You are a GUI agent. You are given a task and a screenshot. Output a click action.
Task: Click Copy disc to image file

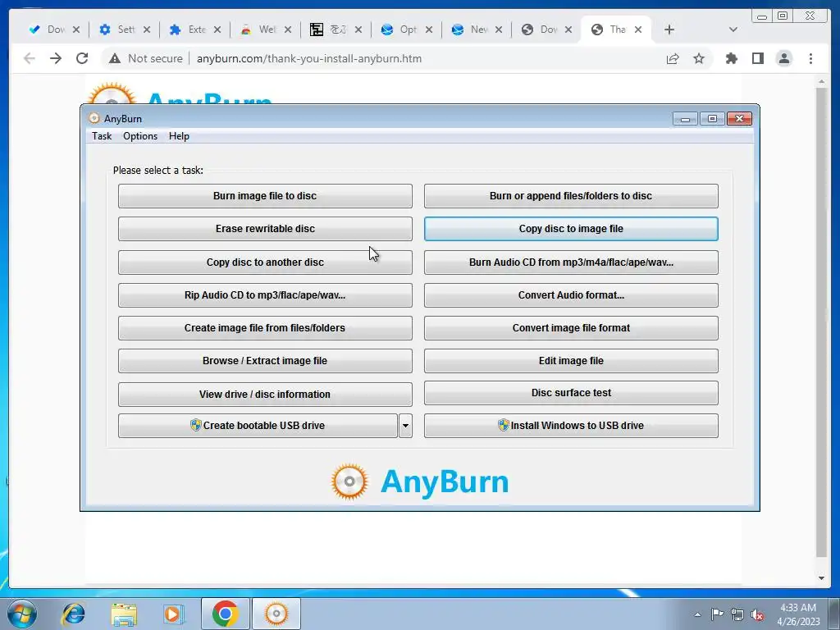(571, 229)
